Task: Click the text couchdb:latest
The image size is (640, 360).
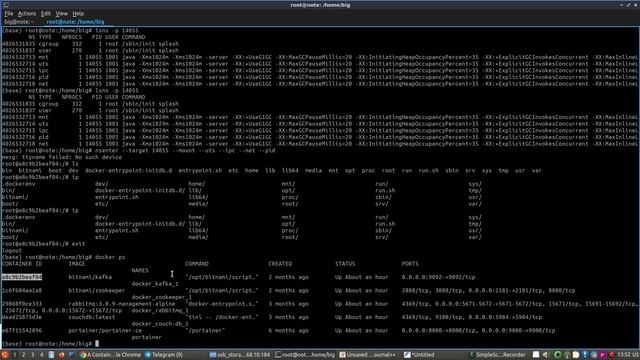Action: pos(91,317)
